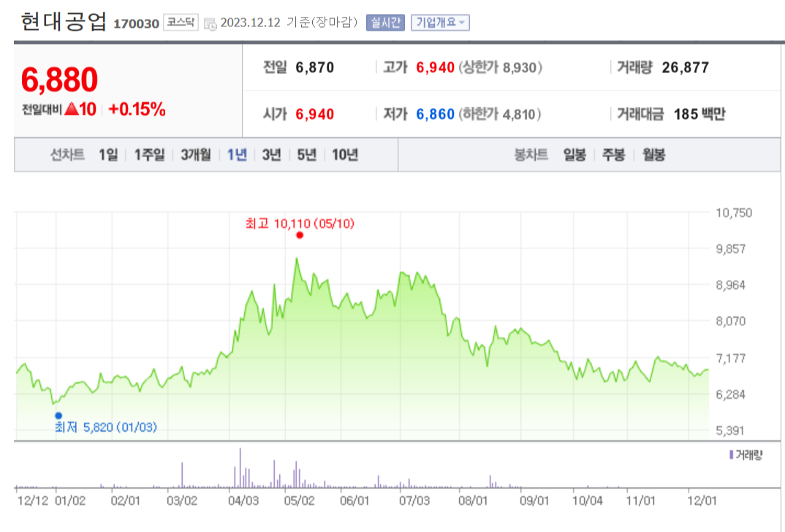The width and height of the screenshot is (785, 532).
Task: Click the 거래대금 value 185 백만
Action: [699, 114]
